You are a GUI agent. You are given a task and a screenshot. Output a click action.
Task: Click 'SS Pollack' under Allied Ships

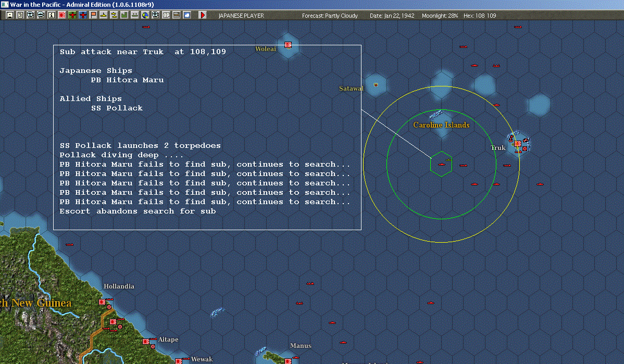pos(117,108)
